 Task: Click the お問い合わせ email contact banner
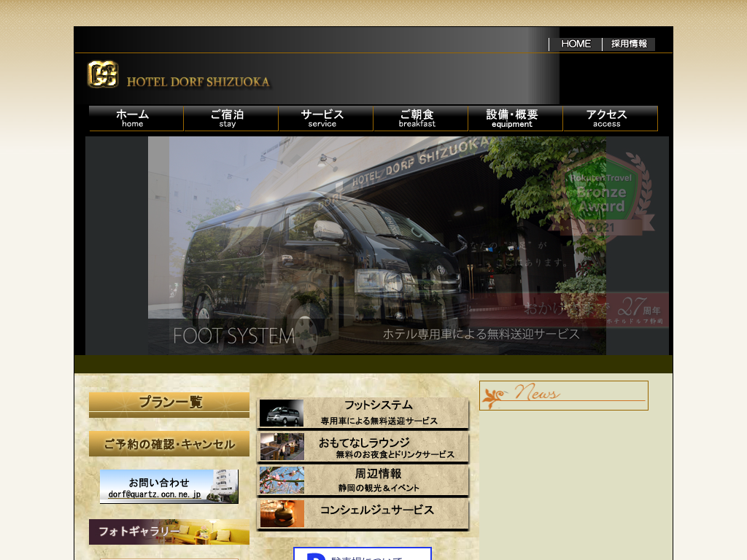click(x=169, y=486)
